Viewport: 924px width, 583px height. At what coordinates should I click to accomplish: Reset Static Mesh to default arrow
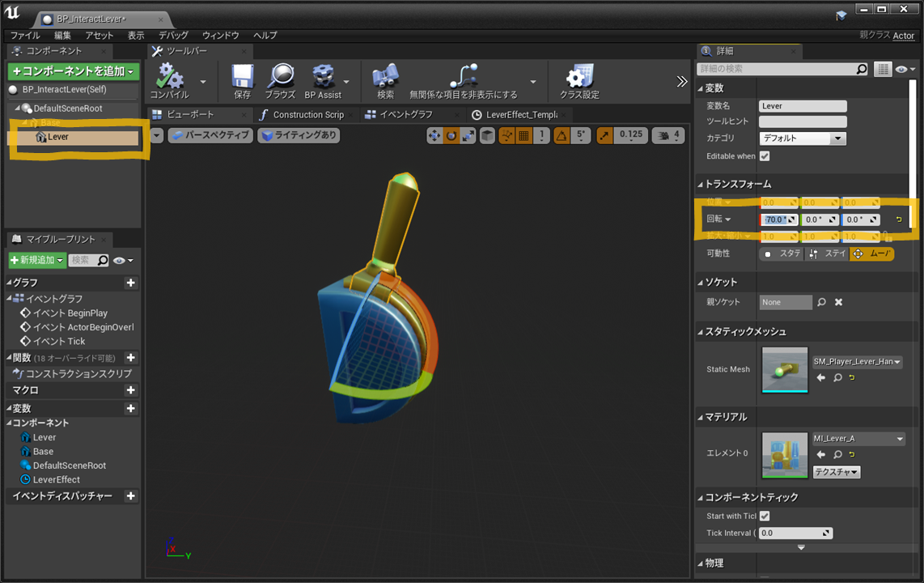click(852, 377)
